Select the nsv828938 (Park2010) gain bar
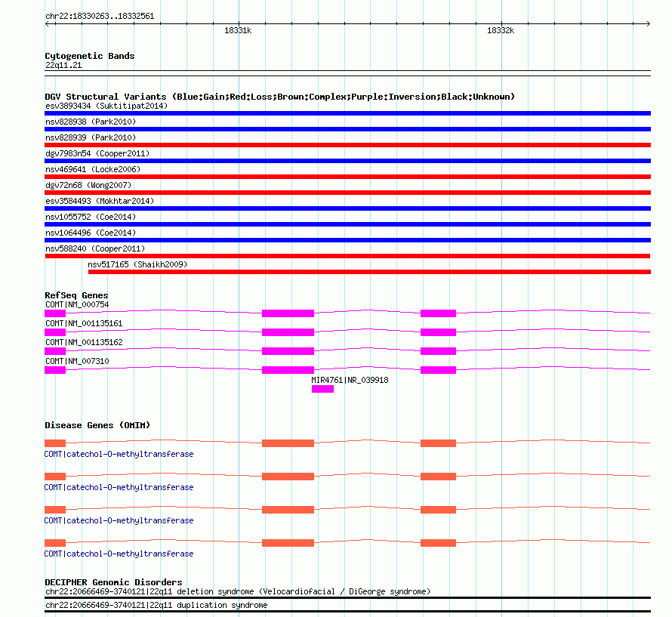672x617 pixels. pyautogui.click(x=347, y=129)
